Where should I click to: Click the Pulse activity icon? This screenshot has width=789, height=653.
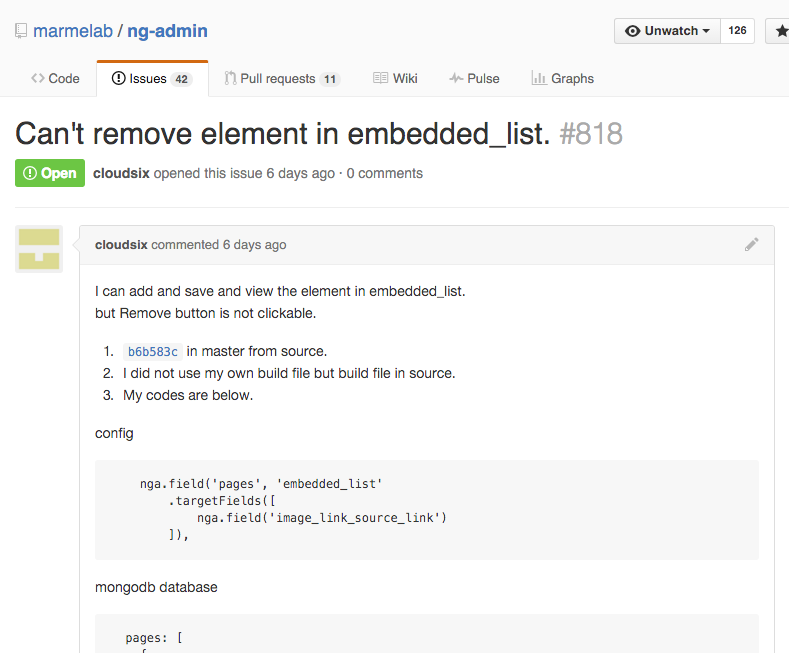[x=456, y=78]
